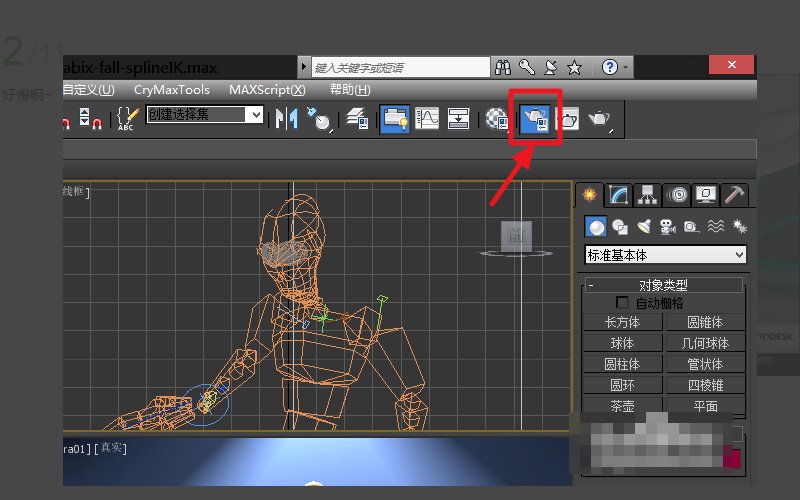Open the CryMaxTools menu
This screenshot has width=800, height=500.
pos(172,90)
